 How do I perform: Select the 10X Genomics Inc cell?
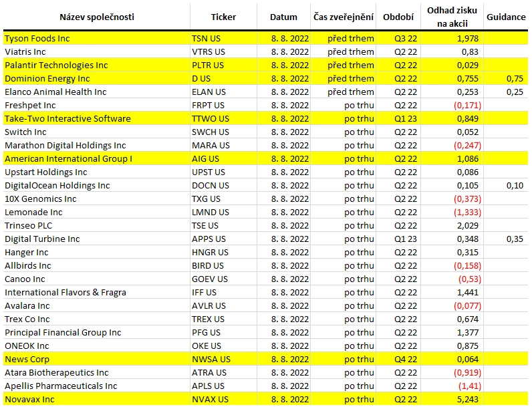tap(97, 198)
